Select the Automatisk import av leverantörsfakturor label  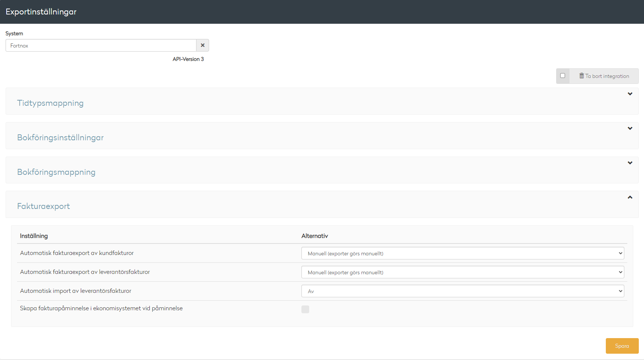click(x=76, y=291)
